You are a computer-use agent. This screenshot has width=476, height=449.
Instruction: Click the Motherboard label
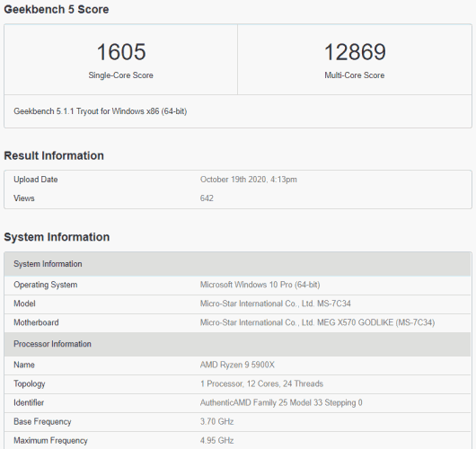pos(36,322)
